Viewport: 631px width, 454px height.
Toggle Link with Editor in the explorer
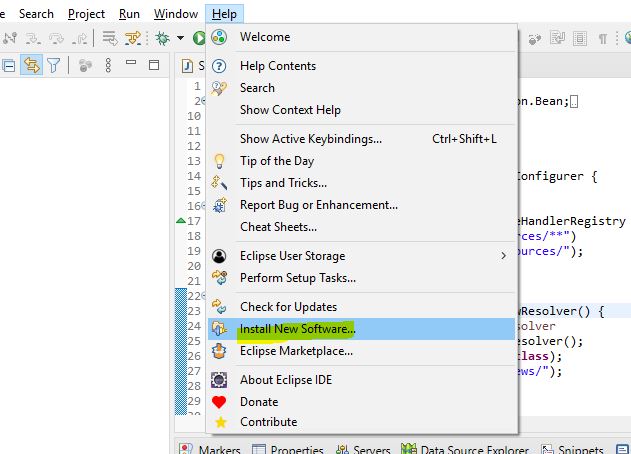pyautogui.click(x=31, y=65)
